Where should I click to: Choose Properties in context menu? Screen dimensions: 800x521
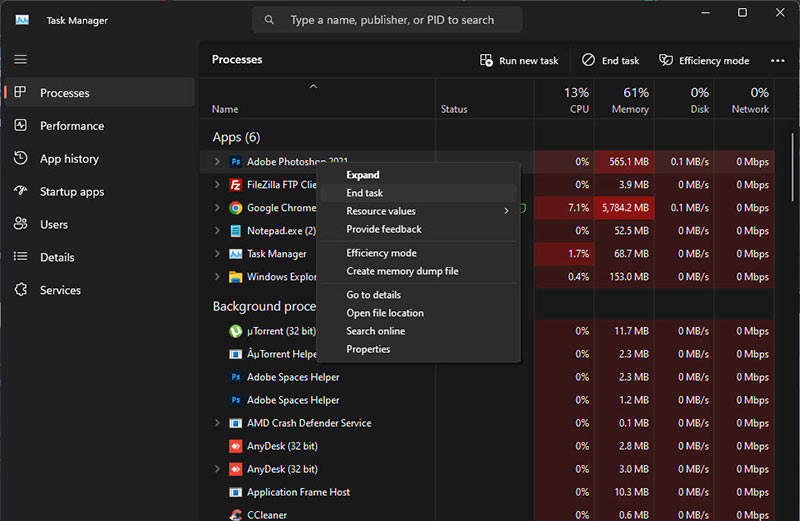pos(418,349)
